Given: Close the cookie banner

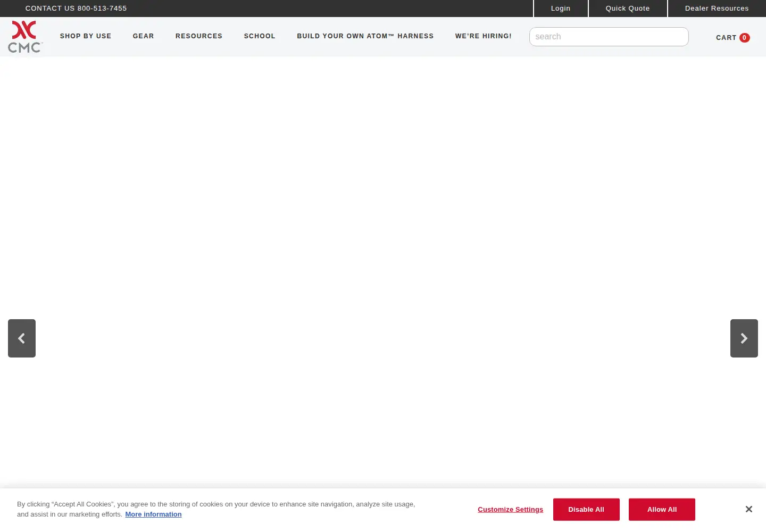Looking at the screenshot, I should point(748,509).
